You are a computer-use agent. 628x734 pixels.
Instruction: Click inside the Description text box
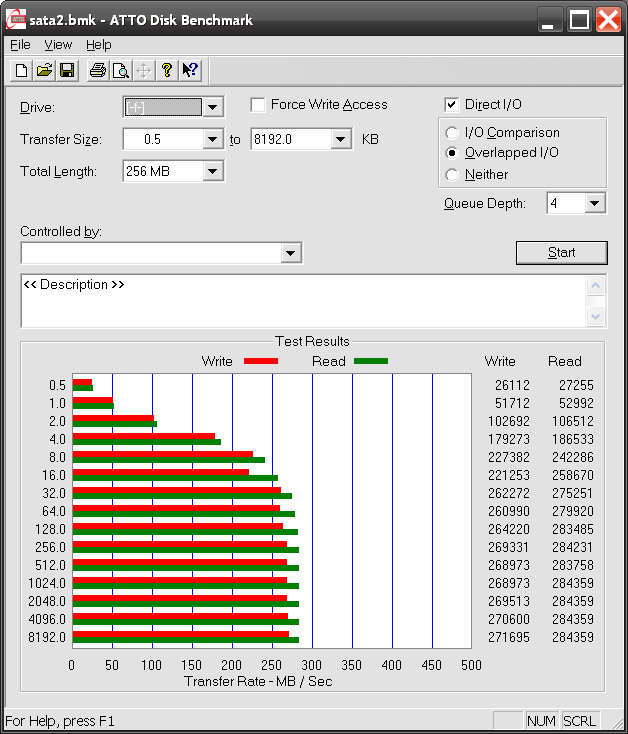point(303,301)
